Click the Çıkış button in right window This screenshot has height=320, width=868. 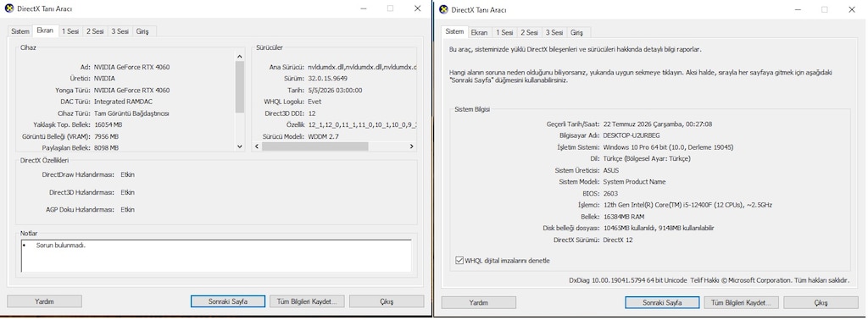pos(821,302)
